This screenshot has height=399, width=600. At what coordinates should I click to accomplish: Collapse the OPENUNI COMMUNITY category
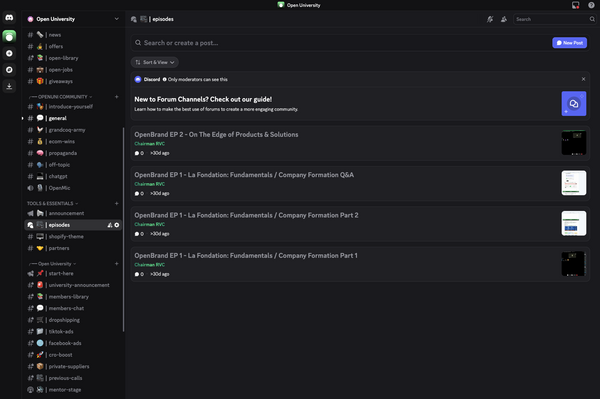(60, 97)
